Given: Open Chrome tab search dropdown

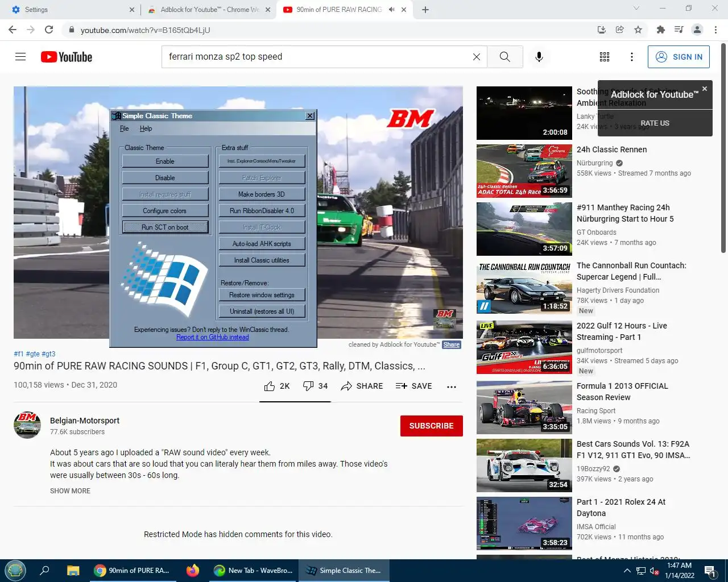Looking at the screenshot, I should 636,9.
